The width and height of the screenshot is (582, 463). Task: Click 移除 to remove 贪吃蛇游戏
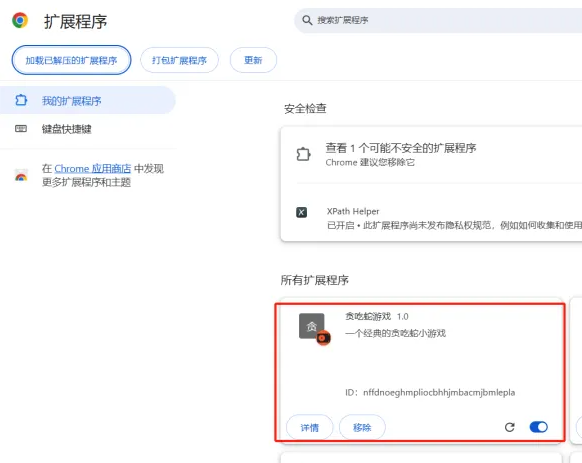coord(362,427)
